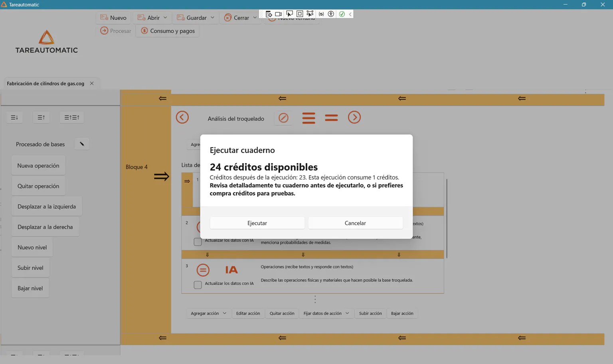
Task: Click the Quitar operación button
Action: 38,186
